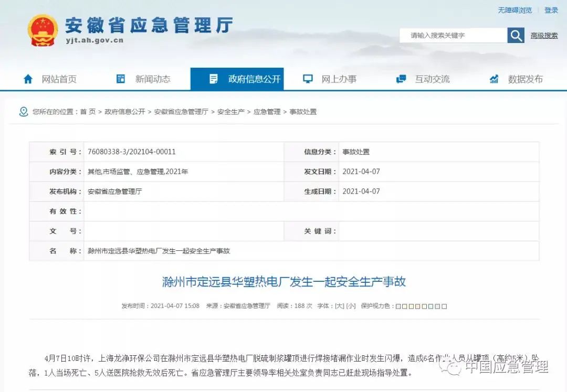Click the blue article headline 滁州市定远县华塑热电厂发生一起安全生产事故
567x392 pixels.
click(284, 281)
